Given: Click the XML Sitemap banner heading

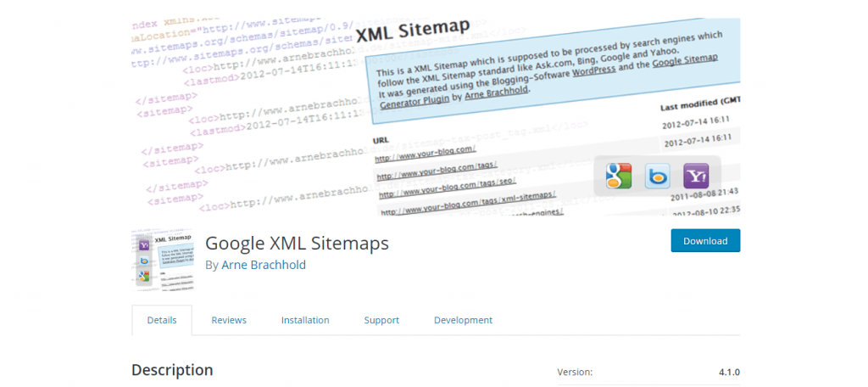Looking at the screenshot, I should pyautogui.click(x=413, y=30).
